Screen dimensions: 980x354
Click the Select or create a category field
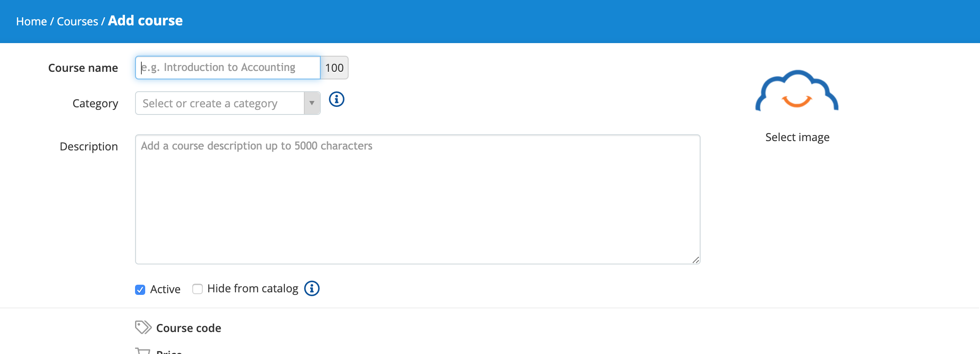click(x=219, y=103)
